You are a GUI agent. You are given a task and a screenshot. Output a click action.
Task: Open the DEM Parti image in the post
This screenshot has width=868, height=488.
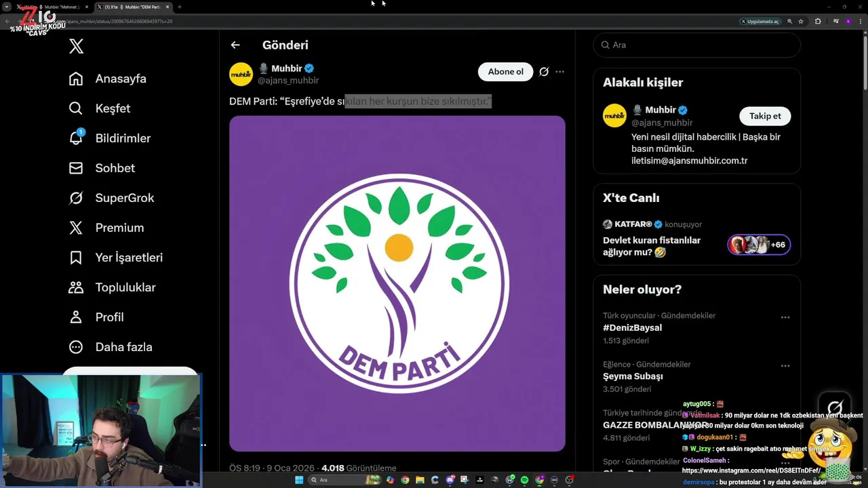[x=397, y=283]
